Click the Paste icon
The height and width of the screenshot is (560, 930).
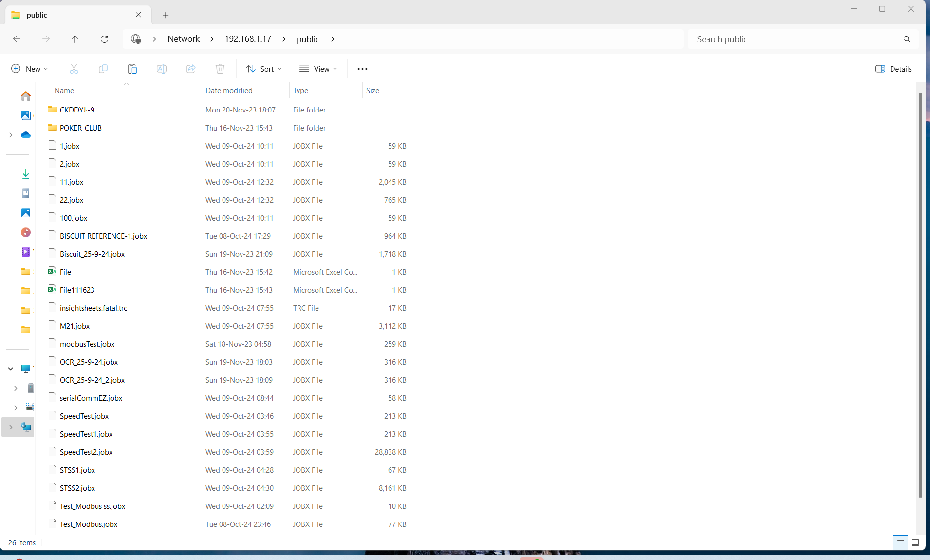132,69
